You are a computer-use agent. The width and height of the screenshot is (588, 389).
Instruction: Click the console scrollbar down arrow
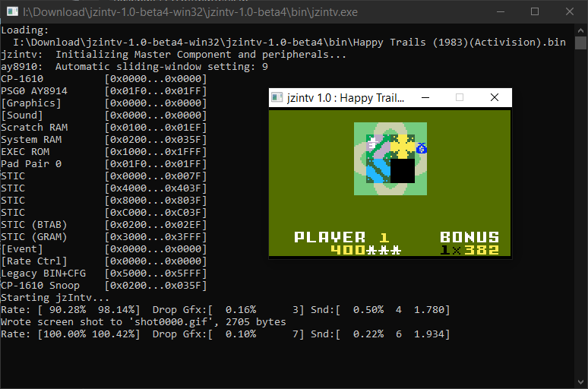coord(580,382)
